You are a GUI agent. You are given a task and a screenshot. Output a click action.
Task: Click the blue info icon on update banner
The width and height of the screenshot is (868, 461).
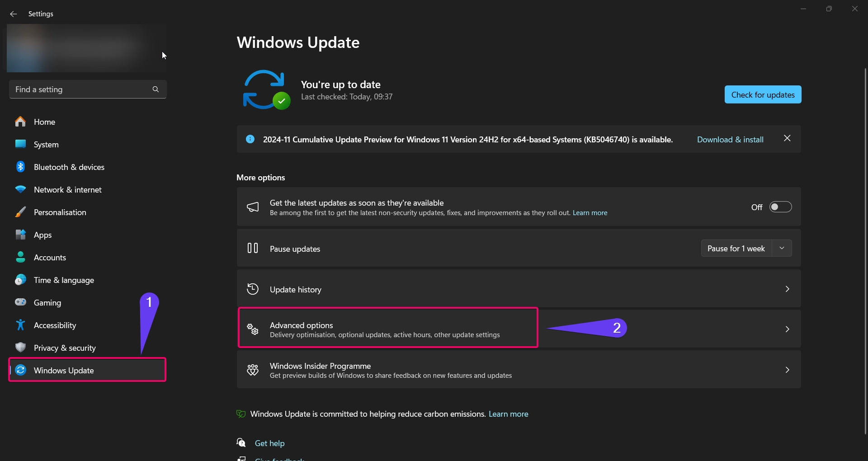coord(250,139)
